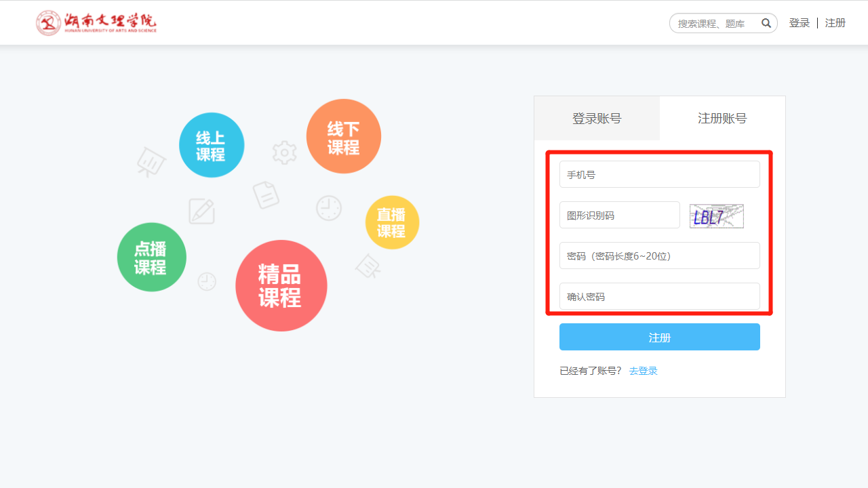Screen dimensions: 868x488
Task: Open 注册 link in the header
Action: coord(835,23)
